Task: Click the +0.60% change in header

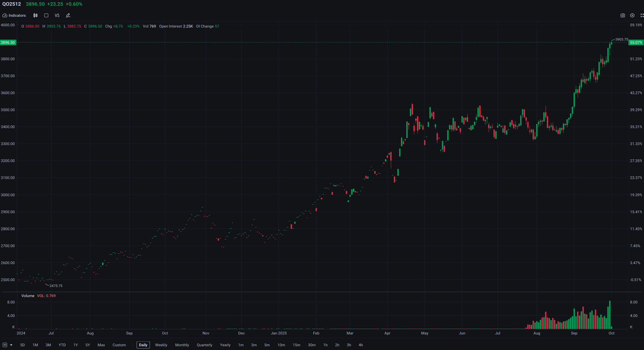Action: pos(74,4)
